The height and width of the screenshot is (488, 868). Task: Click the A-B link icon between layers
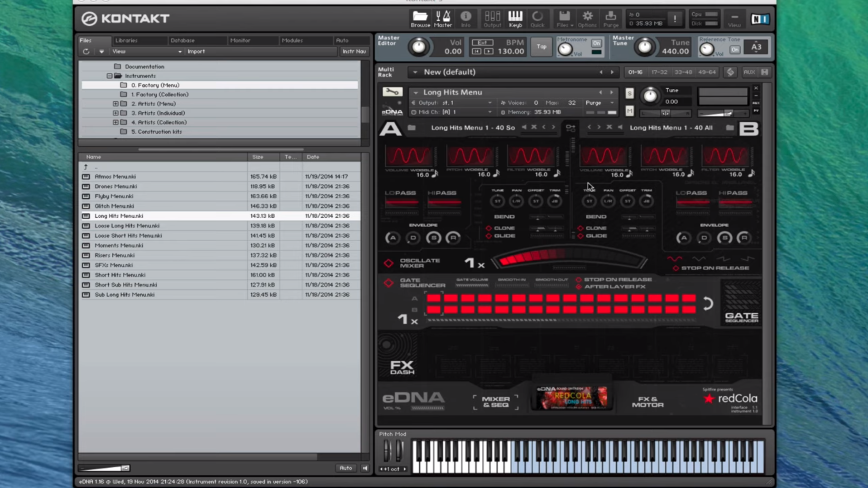coord(571,128)
